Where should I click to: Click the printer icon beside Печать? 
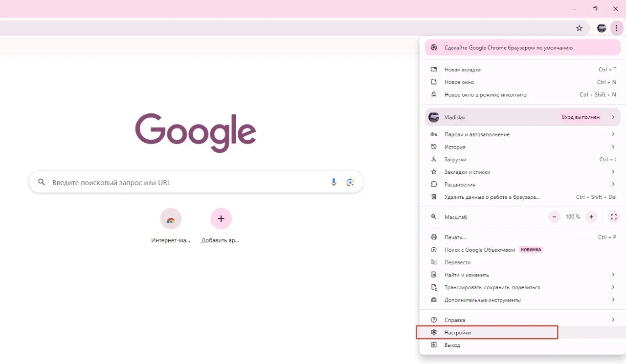[434, 237]
